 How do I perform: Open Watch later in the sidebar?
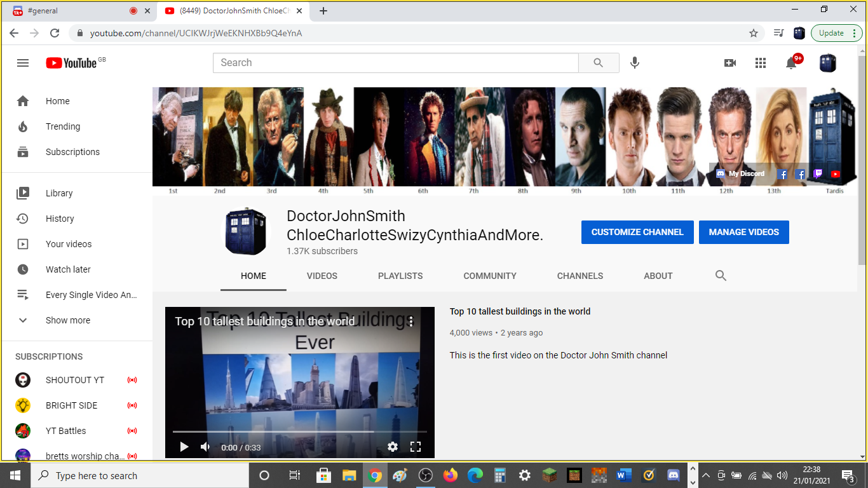[76, 269]
